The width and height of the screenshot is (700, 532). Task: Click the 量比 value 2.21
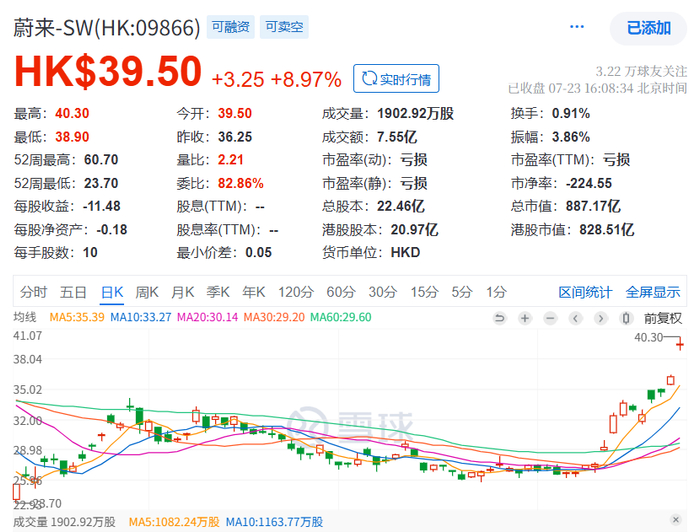230,160
